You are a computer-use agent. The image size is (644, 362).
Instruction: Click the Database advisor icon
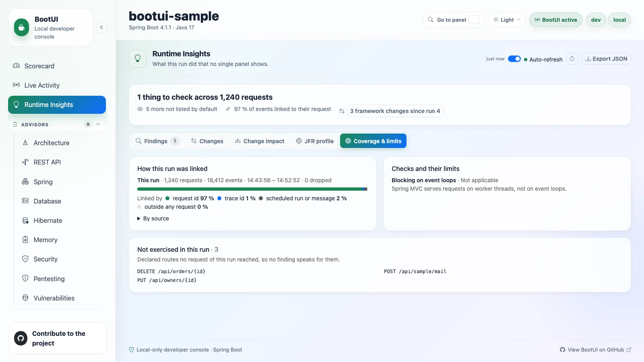pos(25,201)
